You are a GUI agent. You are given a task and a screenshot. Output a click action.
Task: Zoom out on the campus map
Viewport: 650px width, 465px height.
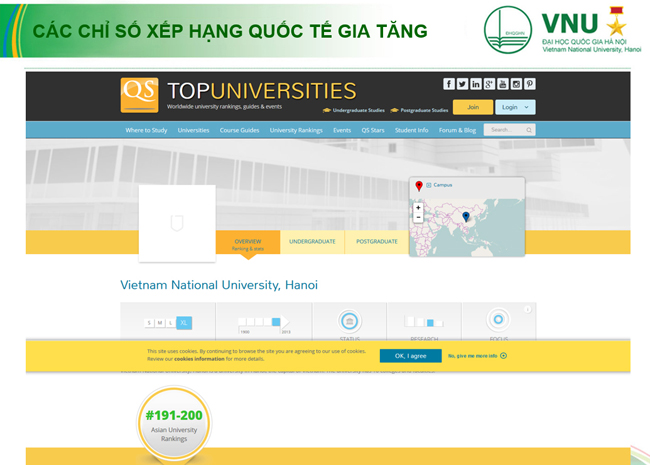pos(418,217)
